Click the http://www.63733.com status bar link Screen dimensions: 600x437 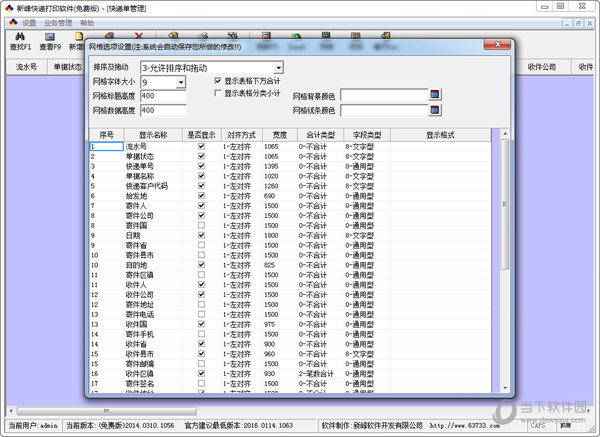pos(465,425)
